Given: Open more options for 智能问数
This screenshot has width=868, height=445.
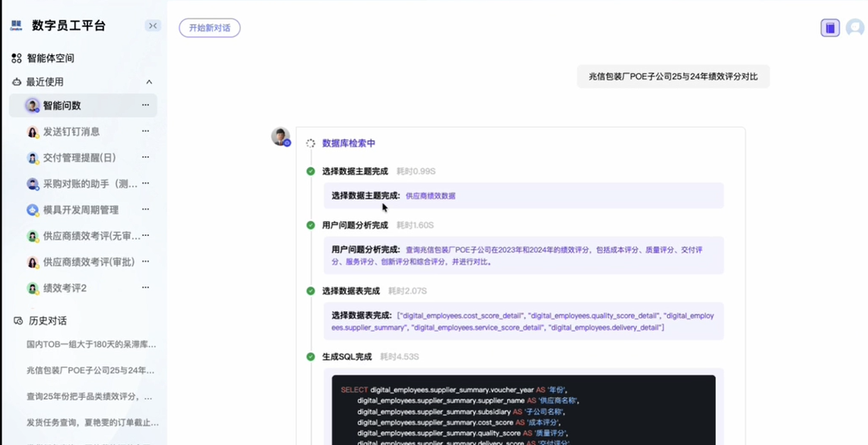Looking at the screenshot, I should pyautogui.click(x=146, y=105).
